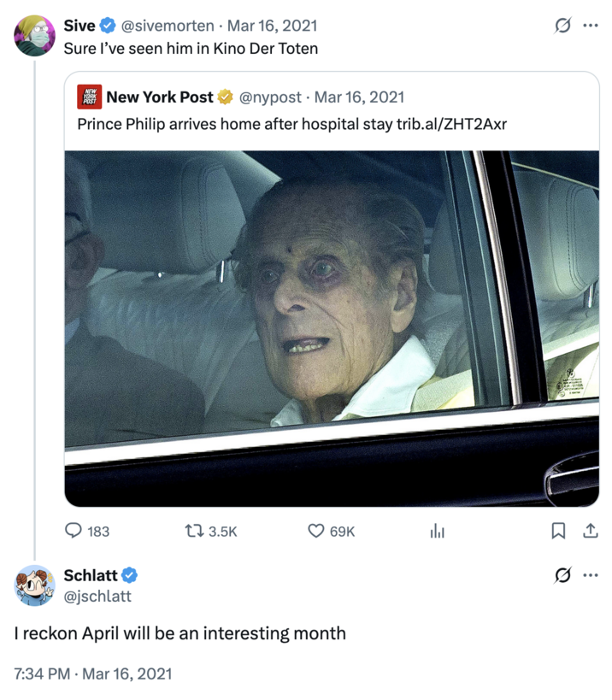Open Schlatt's profile avatar
This screenshot has height=700, width=612.
[x=34, y=585]
